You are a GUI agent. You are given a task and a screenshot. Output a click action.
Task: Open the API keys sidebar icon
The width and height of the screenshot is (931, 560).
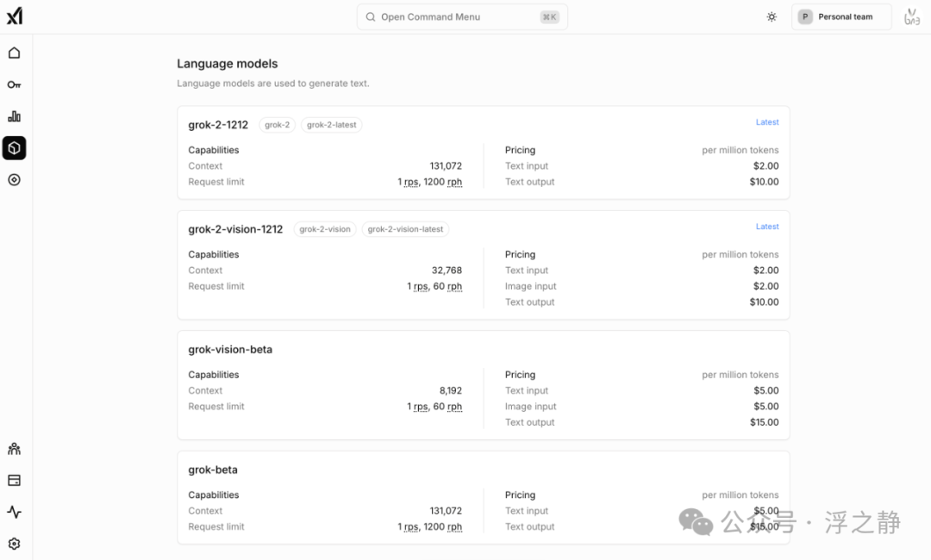pyautogui.click(x=15, y=84)
